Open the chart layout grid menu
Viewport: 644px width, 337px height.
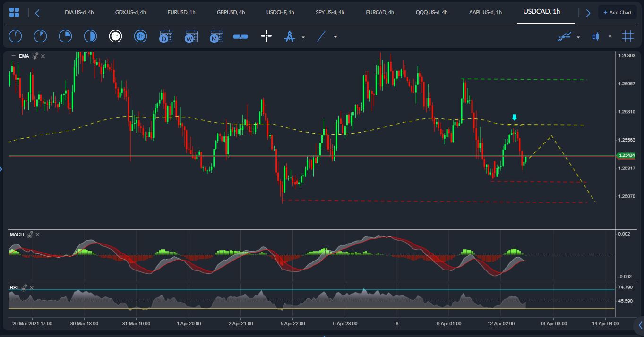click(14, 12)
